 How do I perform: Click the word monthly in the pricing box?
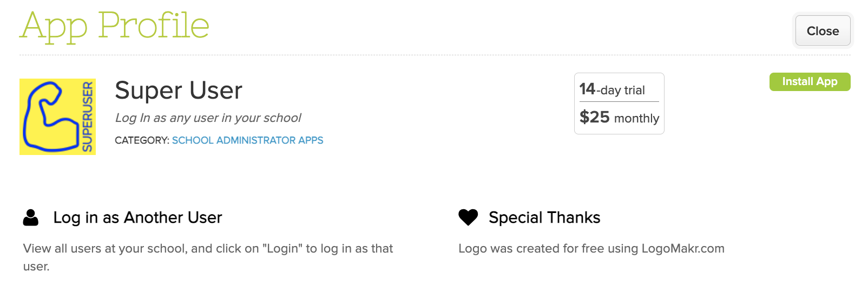coord(636,119)
